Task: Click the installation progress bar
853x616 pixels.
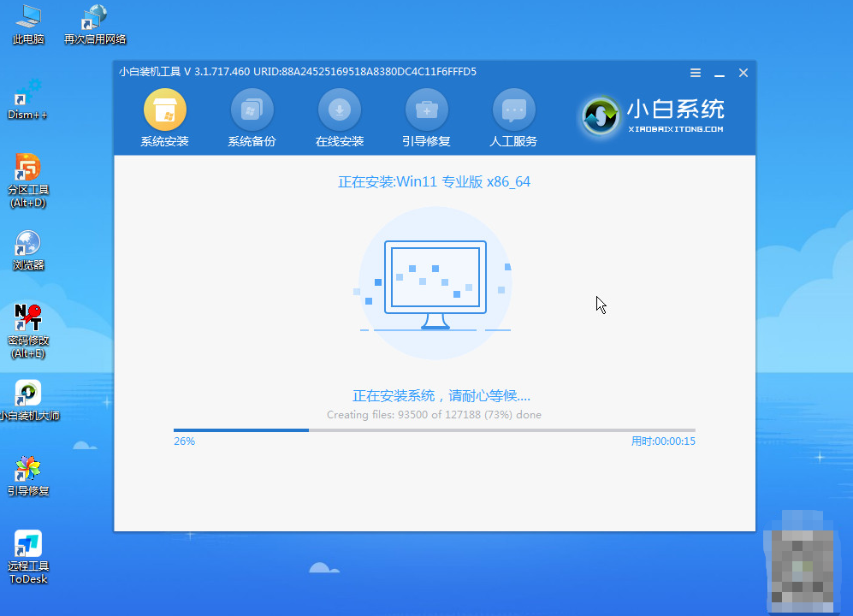Action: tap(435, 430)
